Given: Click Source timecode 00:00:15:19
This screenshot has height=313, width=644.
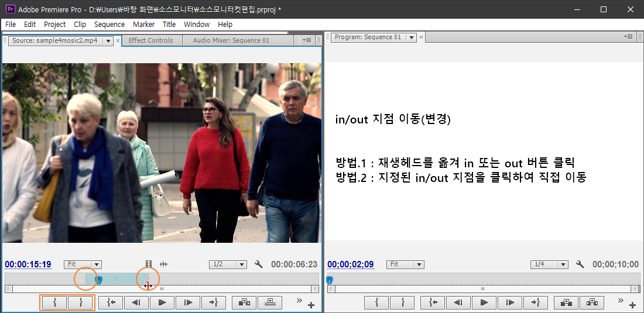Looking at the screenshot, I should [x=28, y=264].
